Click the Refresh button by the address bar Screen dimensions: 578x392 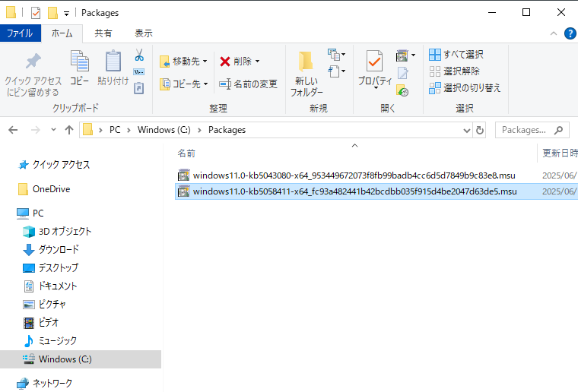[480, 130]
